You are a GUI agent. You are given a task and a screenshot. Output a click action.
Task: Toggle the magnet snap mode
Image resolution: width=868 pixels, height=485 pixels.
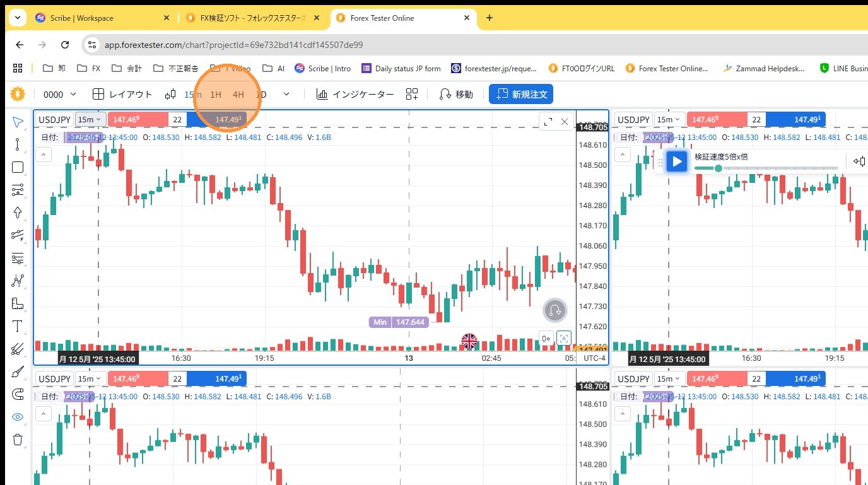click(18, 394)
